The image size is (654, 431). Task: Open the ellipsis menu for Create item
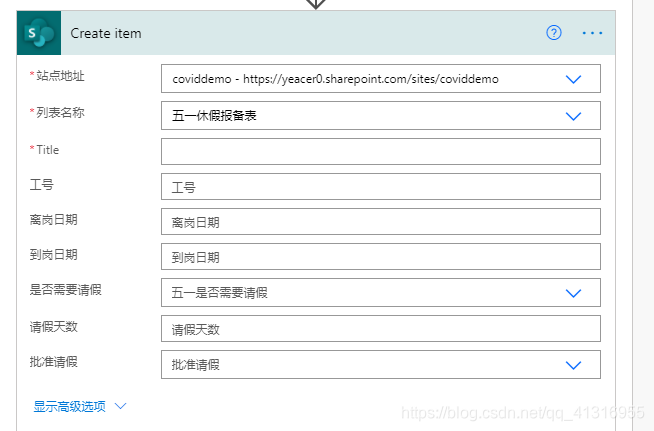(x=592, y=33)
